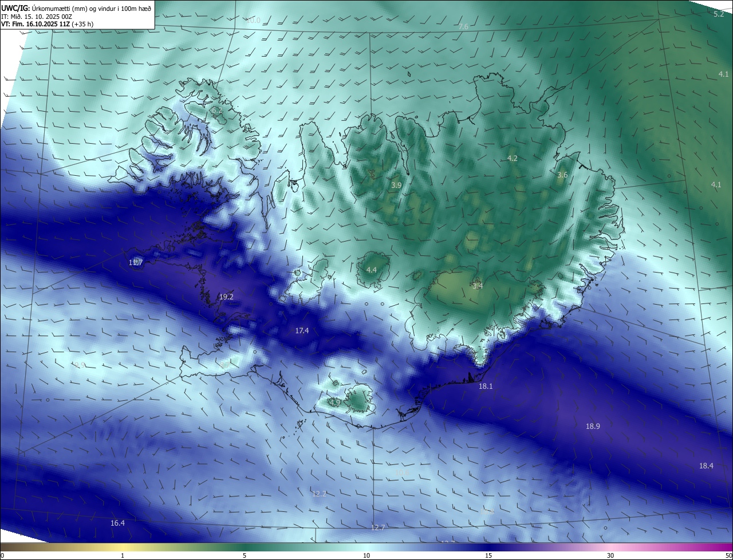The height and width of the screenshot is (560, 733).
Task: Select the 5 tick on the color scale
Action: click(245, 555)
